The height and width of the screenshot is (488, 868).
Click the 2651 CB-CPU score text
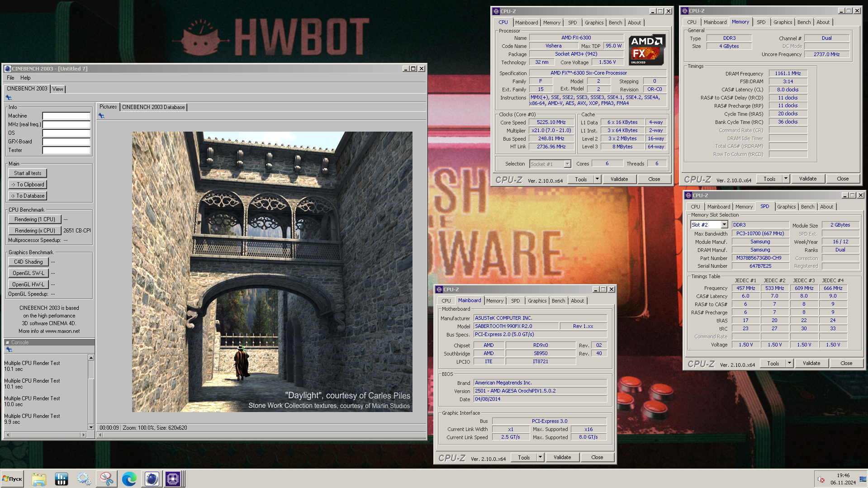click(x=77, y=231)
